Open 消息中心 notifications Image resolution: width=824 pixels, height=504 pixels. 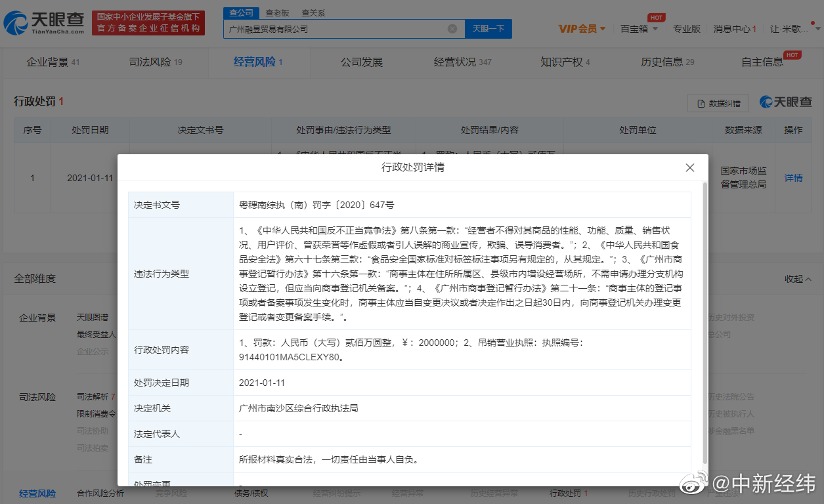click(x=735, y=29)
